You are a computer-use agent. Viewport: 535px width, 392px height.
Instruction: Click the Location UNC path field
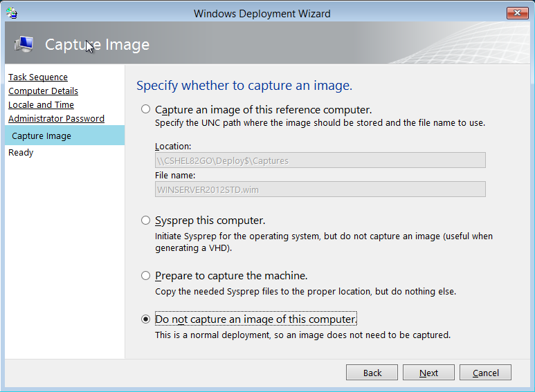tap(320, 160)
